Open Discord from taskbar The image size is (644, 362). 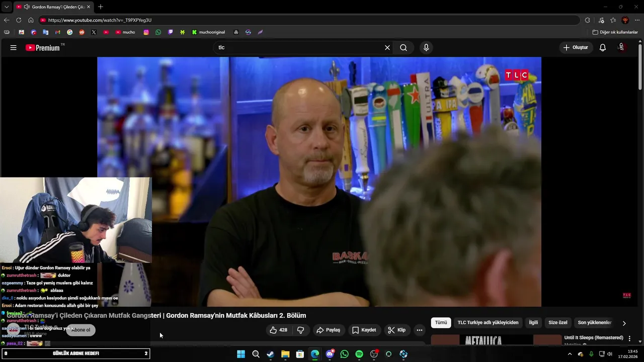pyautogui.click(x=330, y=354)
